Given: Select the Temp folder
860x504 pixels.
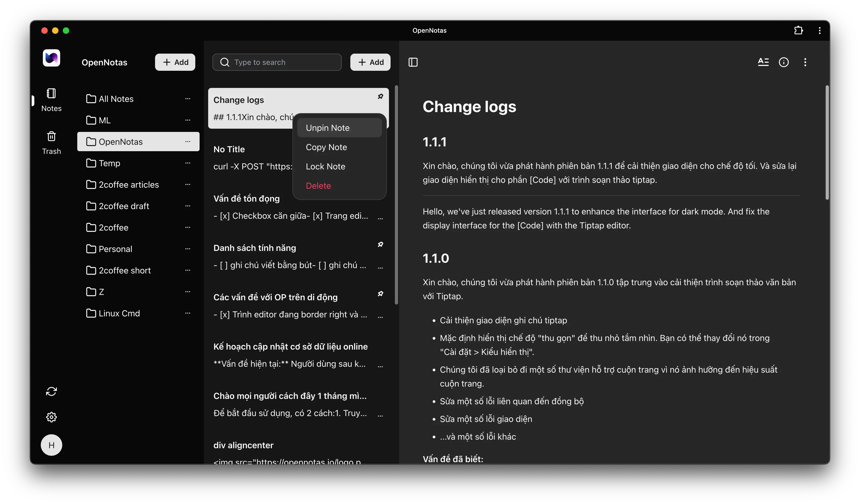Looking at the screenshot, I should click(138, 163).
